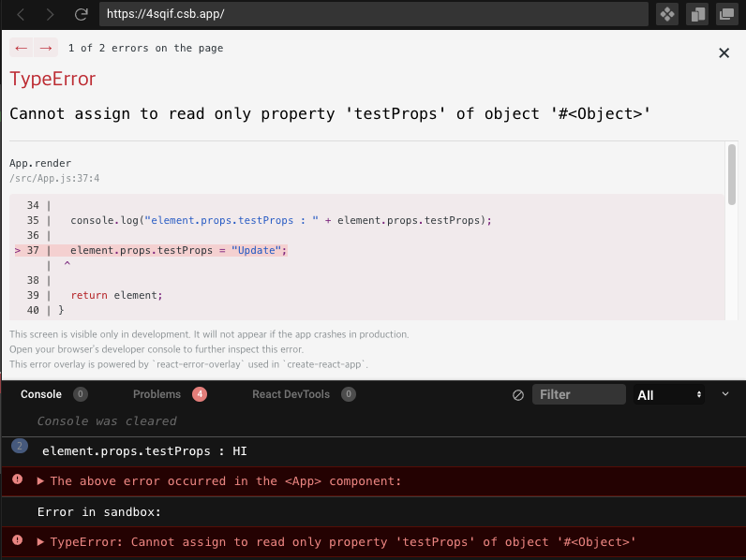This screenshot has height=560, width=746.
Task: Click the Console count badge showing 0
Action: (x=81, y=394)
